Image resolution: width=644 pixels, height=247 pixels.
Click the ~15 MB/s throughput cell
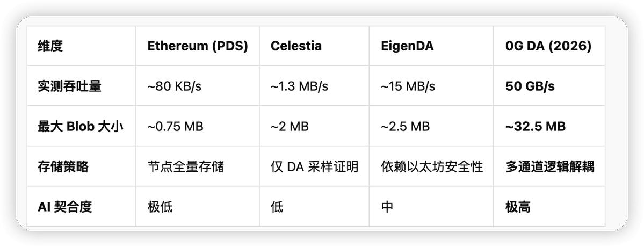pyautogui.click(x=408, y=86)
